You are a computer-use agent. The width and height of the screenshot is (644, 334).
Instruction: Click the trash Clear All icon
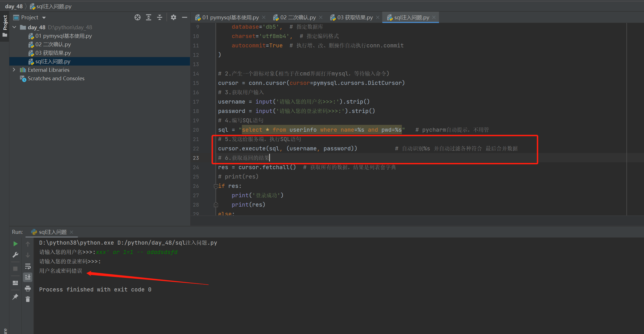point(28,299)
